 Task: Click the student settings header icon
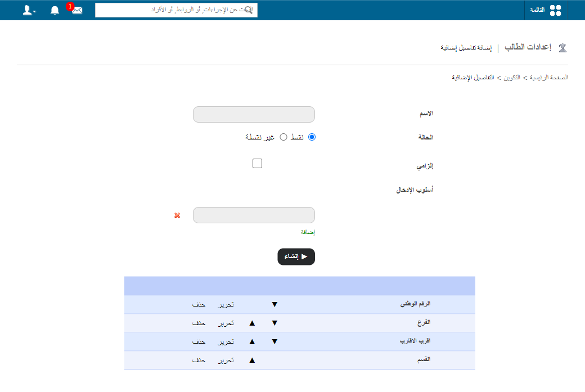click(562, 48)
